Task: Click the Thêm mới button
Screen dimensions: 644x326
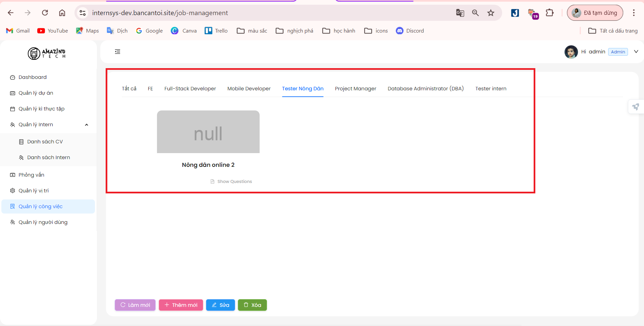Action: (181, 305)
